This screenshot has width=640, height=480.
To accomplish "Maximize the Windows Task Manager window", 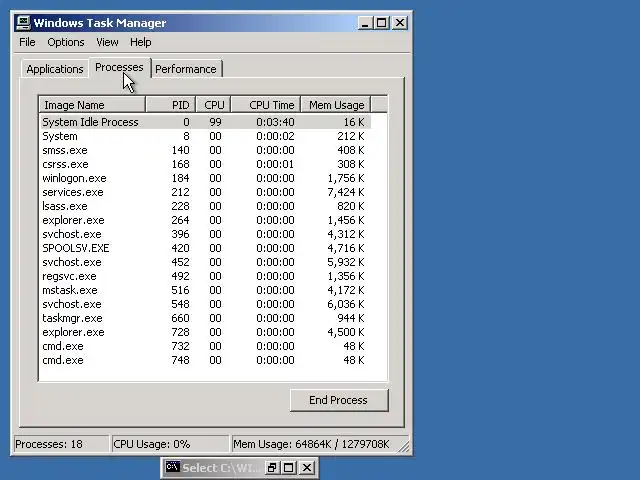I will tap(382, 23).
